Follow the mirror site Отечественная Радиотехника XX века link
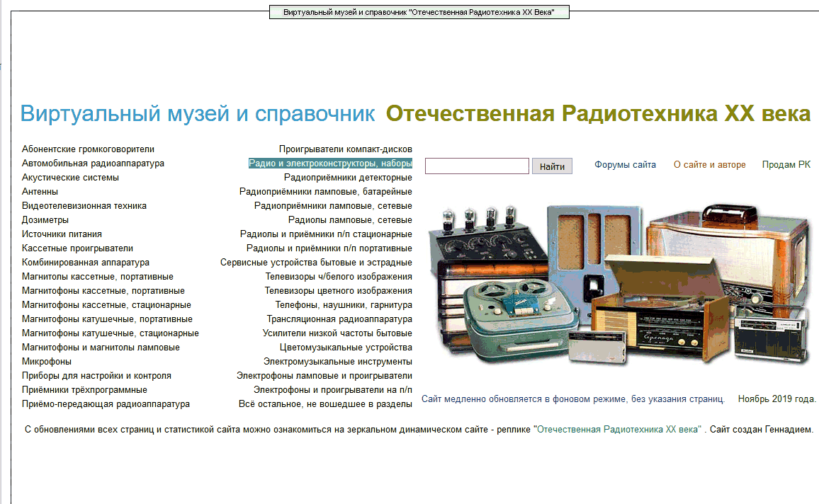819x504 pixels. (619, 430)
